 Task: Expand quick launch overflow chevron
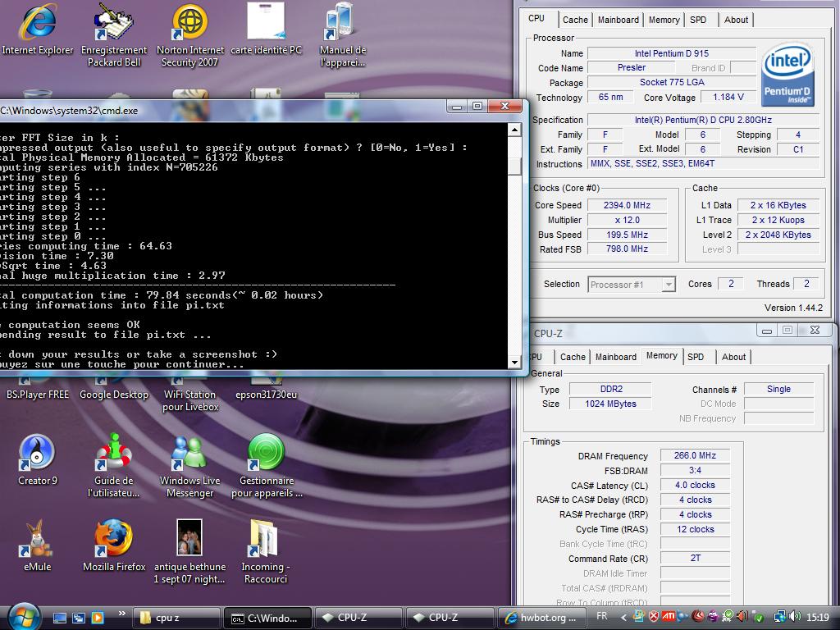tap(121, 614)
